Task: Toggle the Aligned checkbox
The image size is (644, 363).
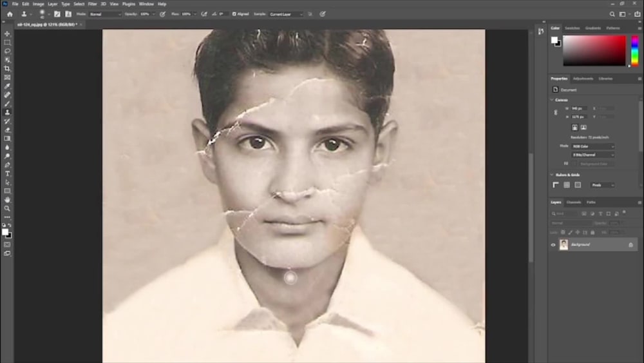Action: pyautogui.click(x=234, y=14)
